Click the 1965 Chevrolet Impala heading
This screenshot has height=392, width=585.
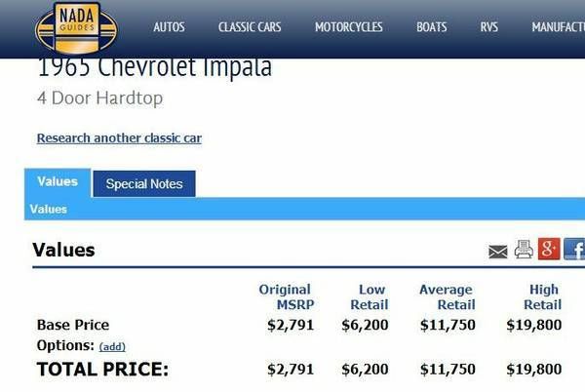154,68
